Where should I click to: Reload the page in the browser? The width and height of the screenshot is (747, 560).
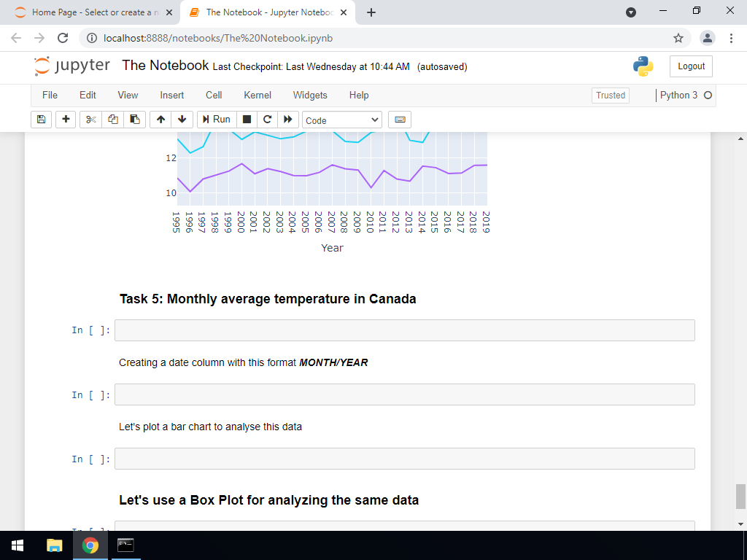click(x=63, y=38)
